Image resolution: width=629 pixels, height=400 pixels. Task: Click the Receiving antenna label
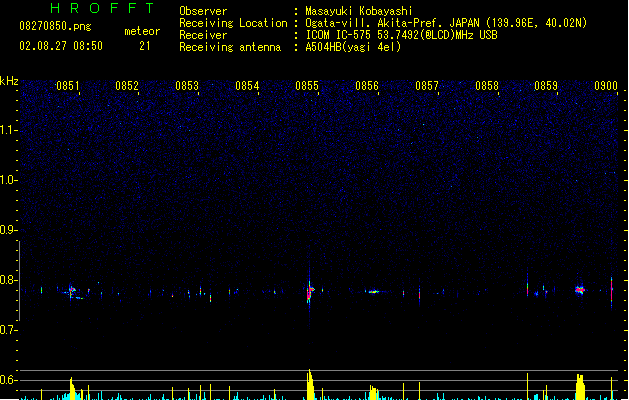point(230,47)
